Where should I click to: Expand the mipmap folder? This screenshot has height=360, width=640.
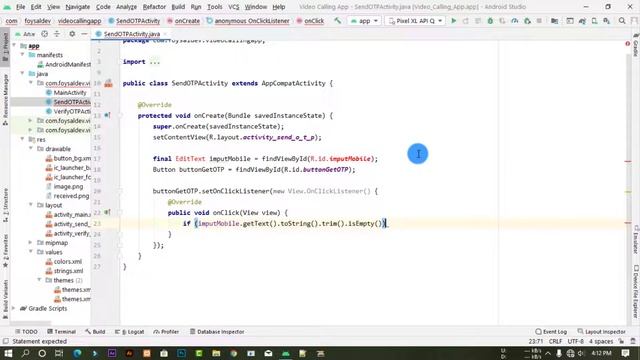coord(31,242)
